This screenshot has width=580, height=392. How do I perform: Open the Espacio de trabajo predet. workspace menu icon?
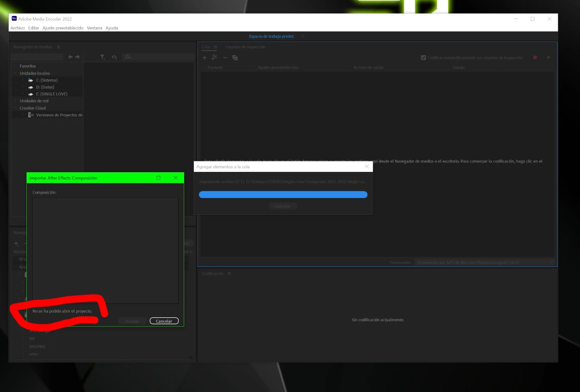point(303,36)
